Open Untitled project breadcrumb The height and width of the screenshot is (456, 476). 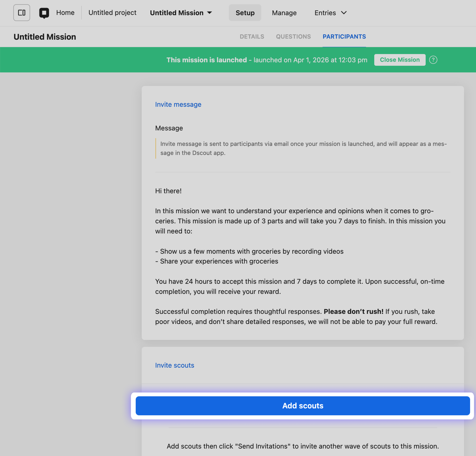click(x=112, y=13)
